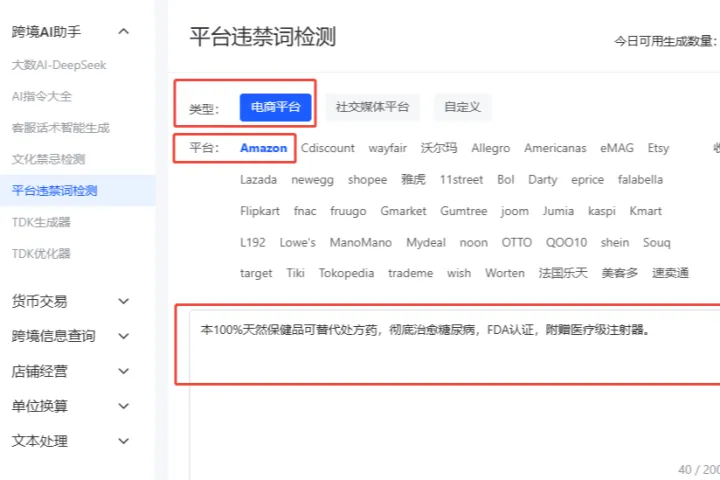The height and width of the screenshot is (480, 720).
Task: Expand the 单位换算 sidebar section
Action: tap(124, 406)
